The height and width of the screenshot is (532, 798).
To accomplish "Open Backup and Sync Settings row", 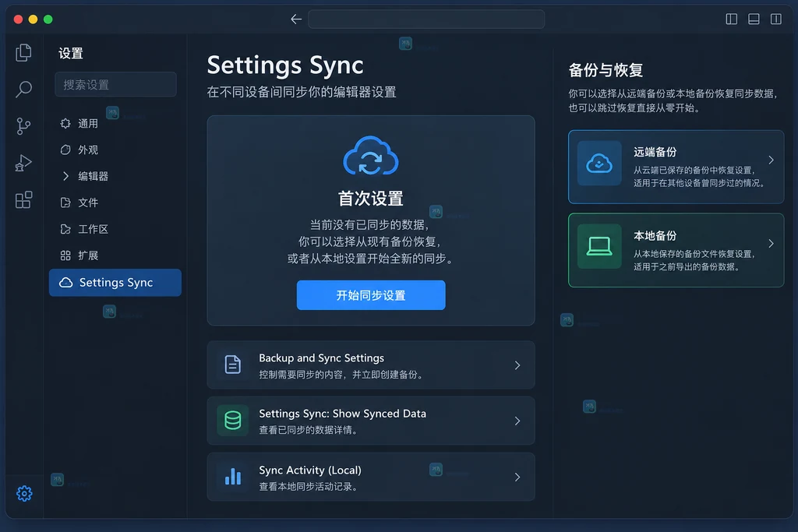I will (371, 365).
